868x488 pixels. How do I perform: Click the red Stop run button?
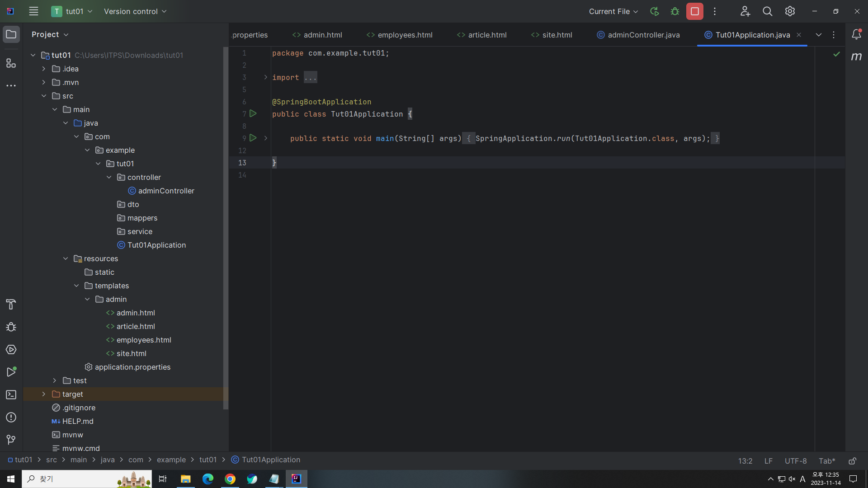click(694, 11)
